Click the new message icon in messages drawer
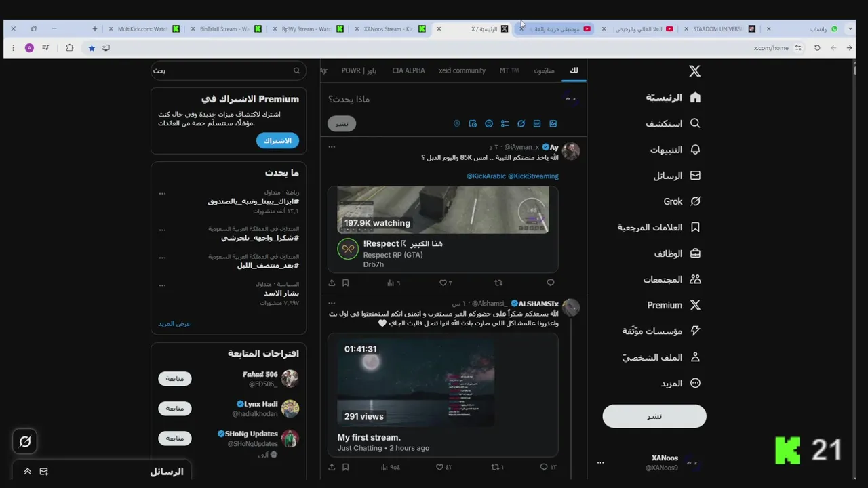Screen dimensions: 868x488 tap(44, 472)
